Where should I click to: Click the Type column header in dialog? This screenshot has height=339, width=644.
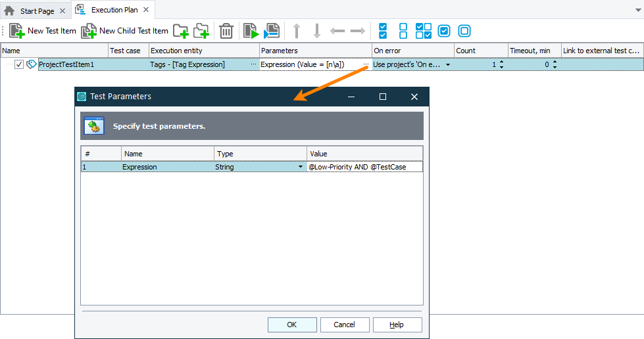260,154
